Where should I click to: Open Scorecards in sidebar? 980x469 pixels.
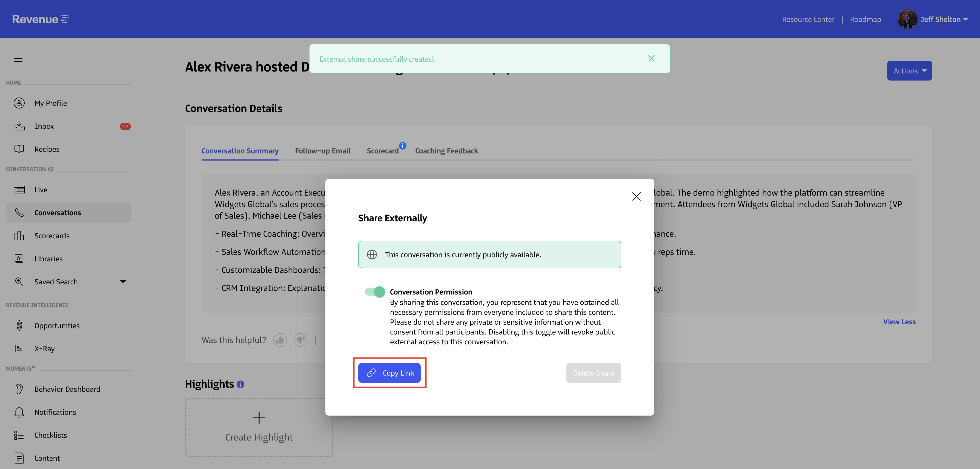52,236
